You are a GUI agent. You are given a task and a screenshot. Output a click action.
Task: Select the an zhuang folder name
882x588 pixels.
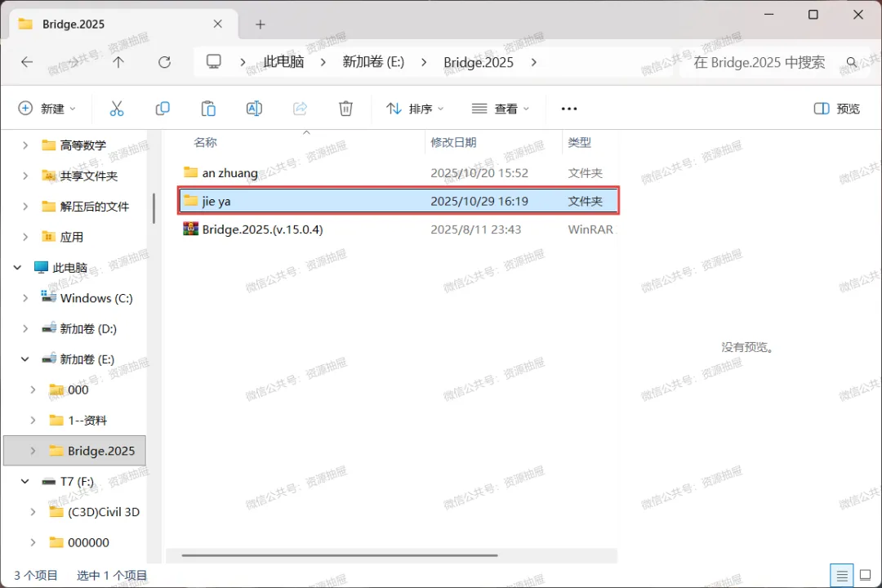pos(230,173)
